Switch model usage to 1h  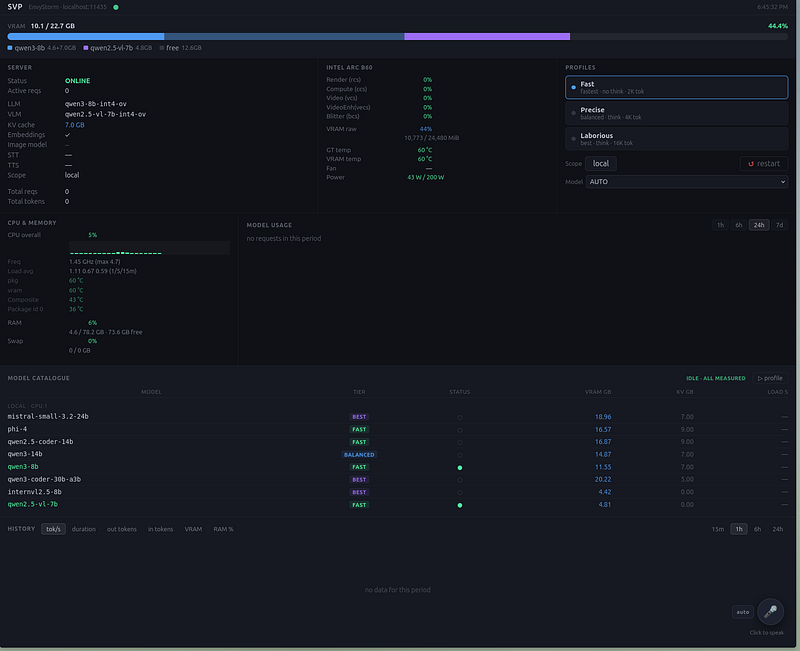[x=720, y=225]
